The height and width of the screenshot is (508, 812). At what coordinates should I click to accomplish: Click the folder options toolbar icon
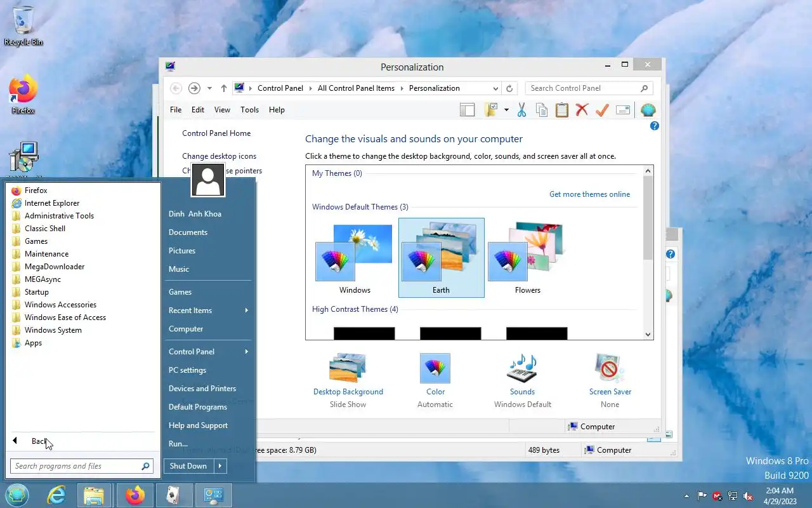(x=490, y=110)
